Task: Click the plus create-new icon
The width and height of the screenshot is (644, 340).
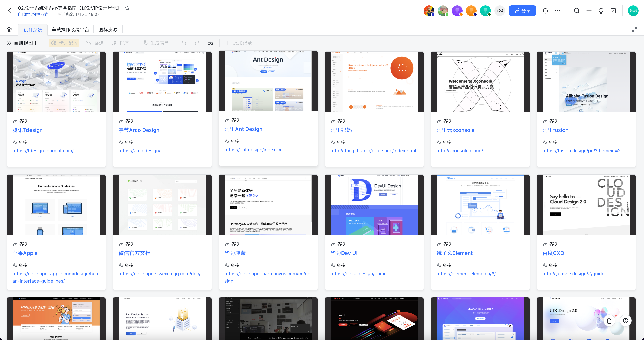Action: (x=589, y=11)
